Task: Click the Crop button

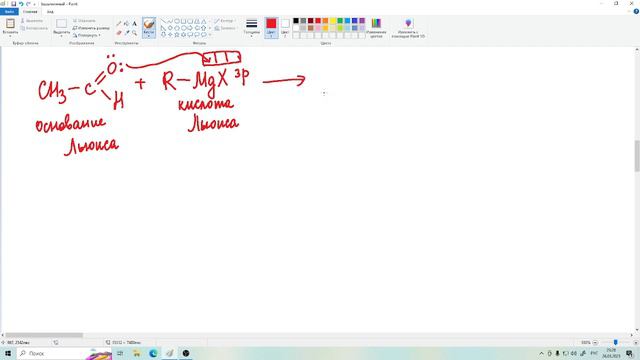Action: (x=84, y=20)
